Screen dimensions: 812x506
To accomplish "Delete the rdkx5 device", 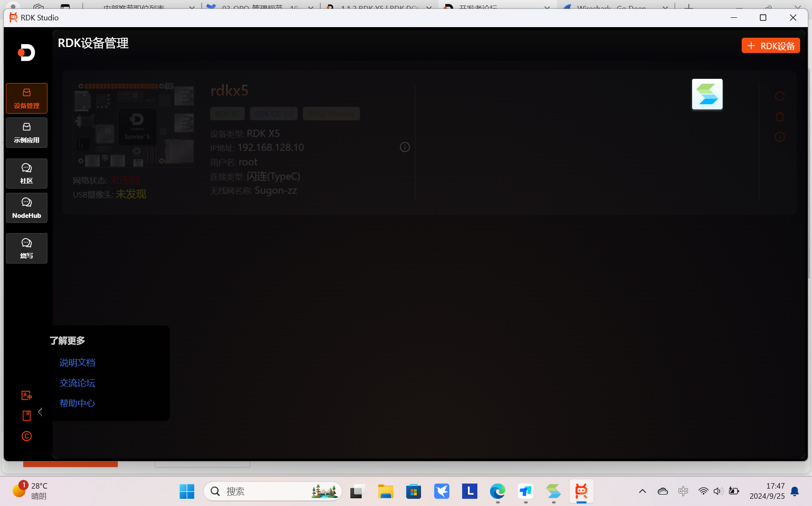I will click(x=780, y=117).
